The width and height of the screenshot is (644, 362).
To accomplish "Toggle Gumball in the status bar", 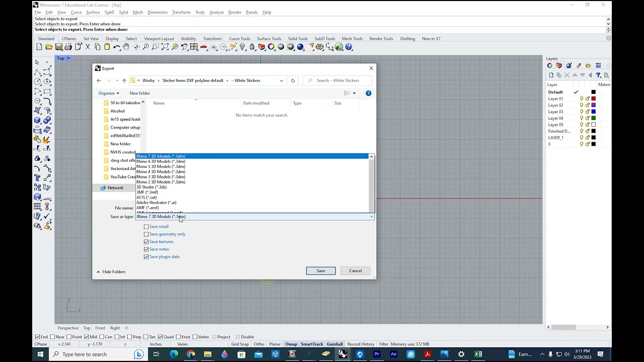I will pyautogui.click(x=335, y=344).
